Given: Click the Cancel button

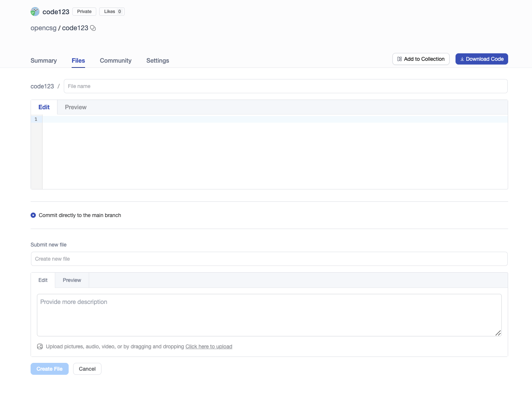Looking at the screenshot, I should [87, 369].
